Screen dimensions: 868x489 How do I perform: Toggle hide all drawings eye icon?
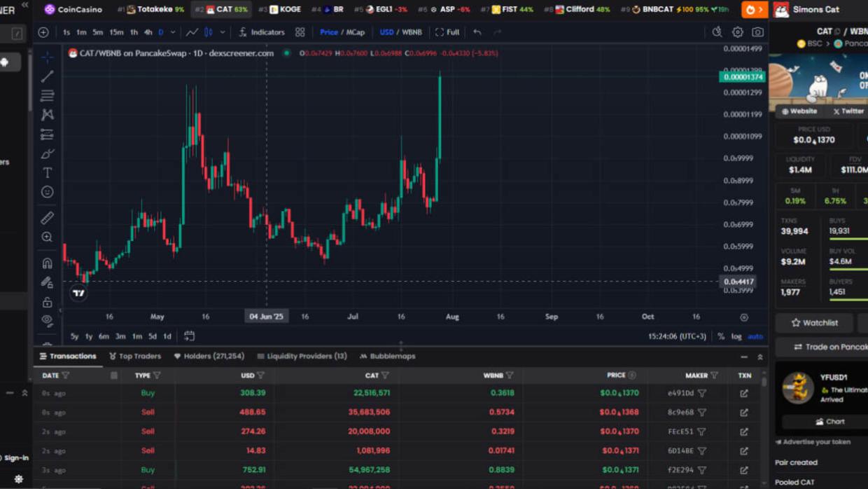pos(47,320)
